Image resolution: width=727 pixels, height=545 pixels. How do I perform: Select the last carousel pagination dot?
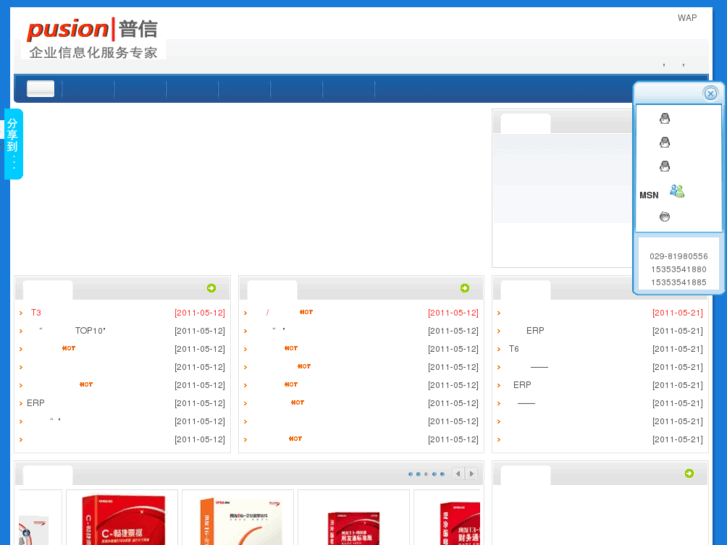pos(442,474)
